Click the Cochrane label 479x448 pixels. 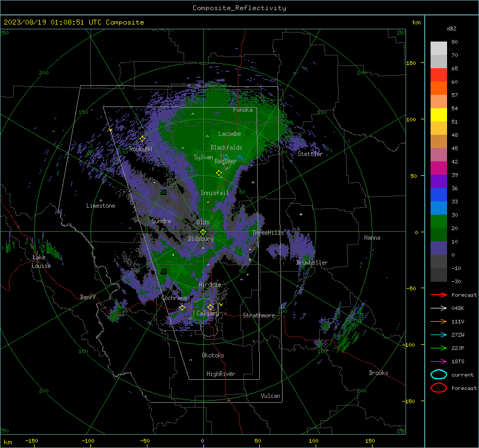pyautogui.click(x=174, y=298)
